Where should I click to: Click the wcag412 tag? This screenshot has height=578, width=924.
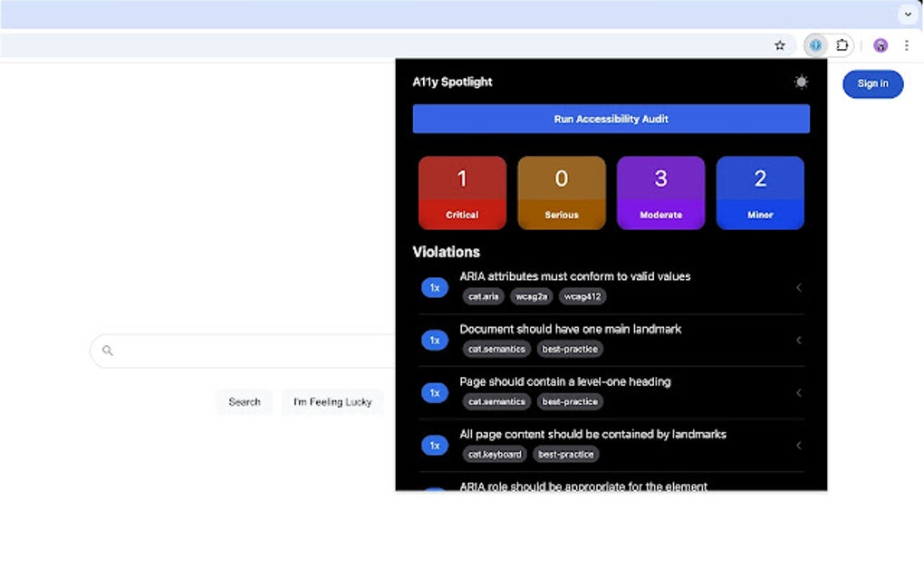coord(582,296)
